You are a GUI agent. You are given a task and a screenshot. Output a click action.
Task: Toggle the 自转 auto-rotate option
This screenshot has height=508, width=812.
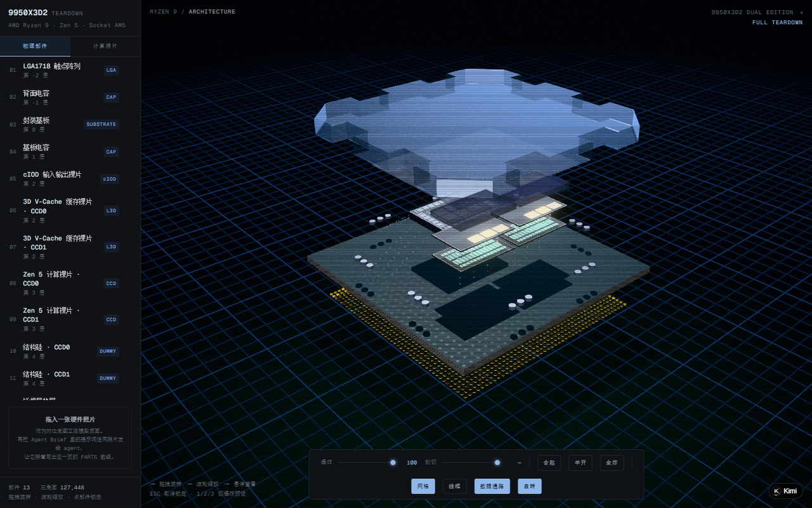click(x=530, y=486)
